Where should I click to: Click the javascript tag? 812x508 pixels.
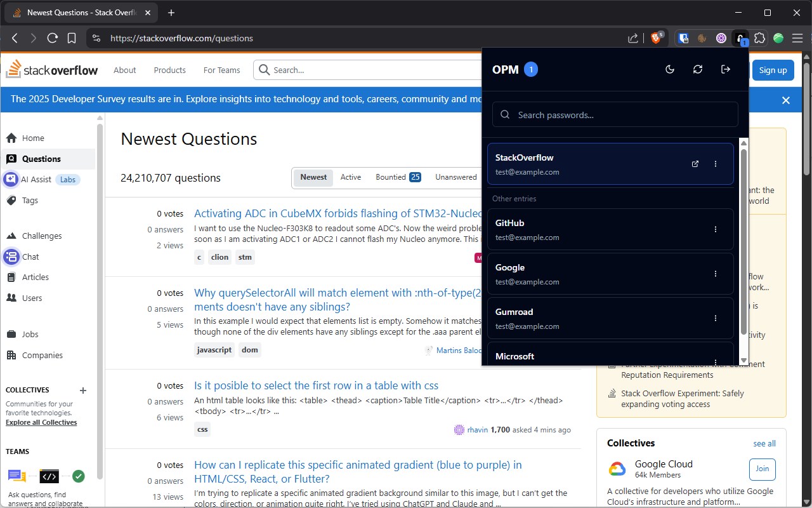click(214, 350)
